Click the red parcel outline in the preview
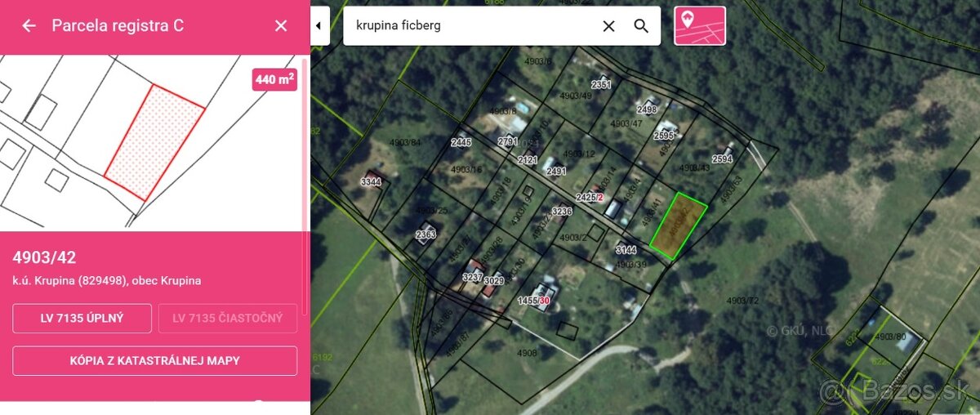Image resolution: width=980 pixels, height=415 pixels. click(x=154, y=141)
